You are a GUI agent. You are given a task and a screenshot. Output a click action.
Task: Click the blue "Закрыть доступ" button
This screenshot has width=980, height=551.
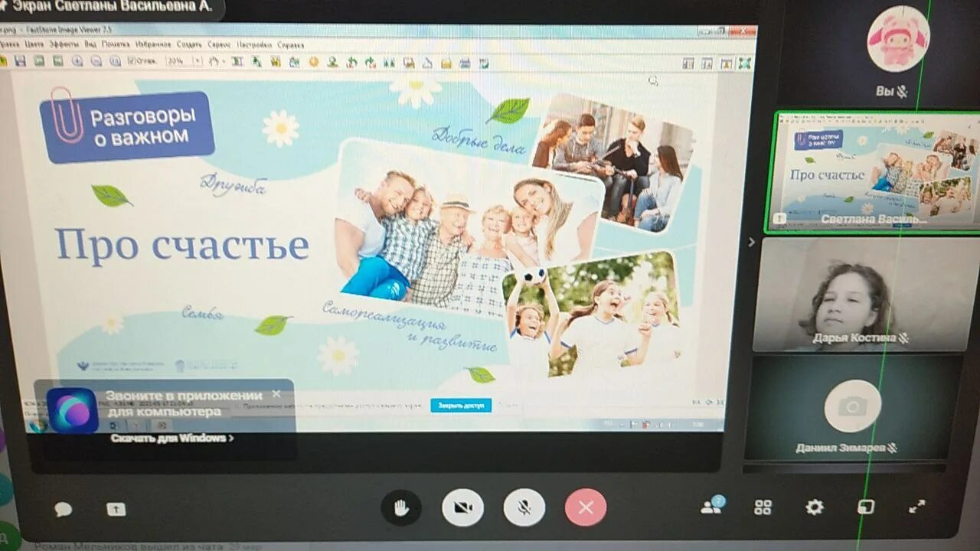461,406
